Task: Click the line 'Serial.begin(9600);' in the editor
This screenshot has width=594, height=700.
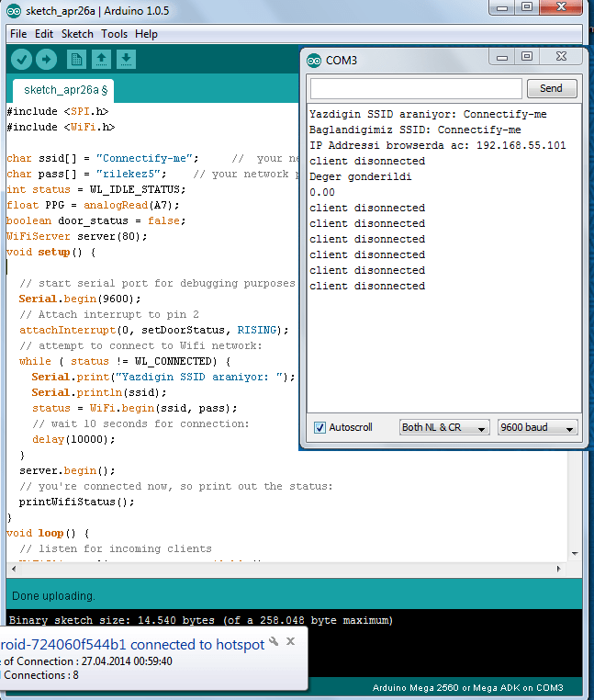Action: 80,299
